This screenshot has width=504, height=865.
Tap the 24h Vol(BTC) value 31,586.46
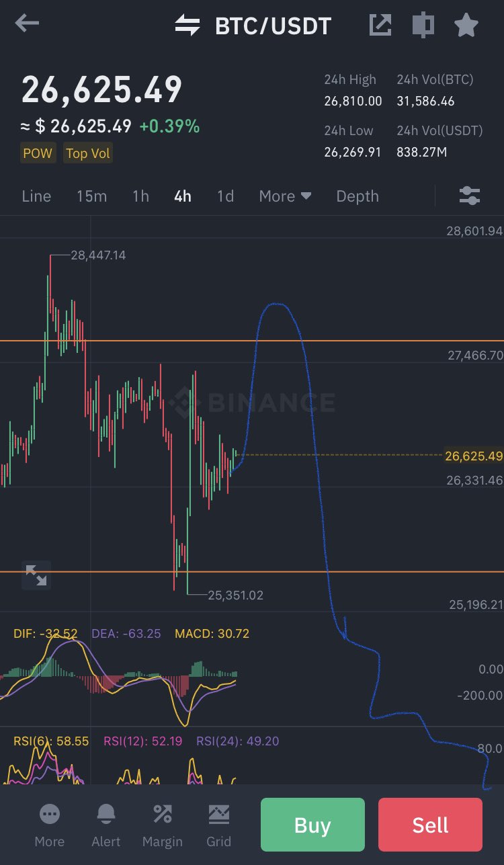(x=425, y=101)
